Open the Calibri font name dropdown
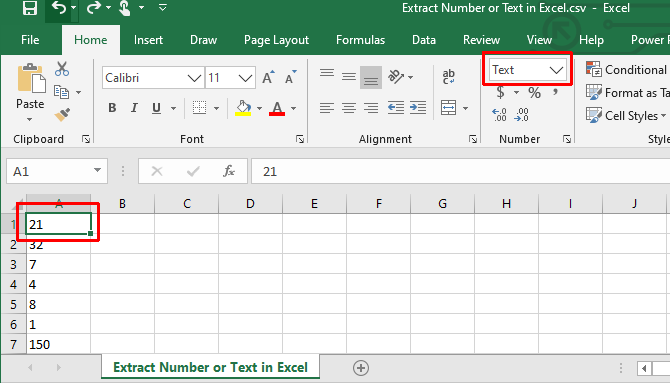Screen dimensions: 670x383 (x=194, y=78)
